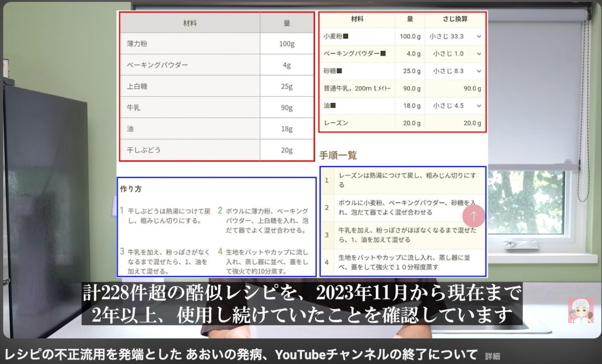
Task: Open the 小さじ 1.0 spoon conversion dropdown
Action: (x=455, y=54)
